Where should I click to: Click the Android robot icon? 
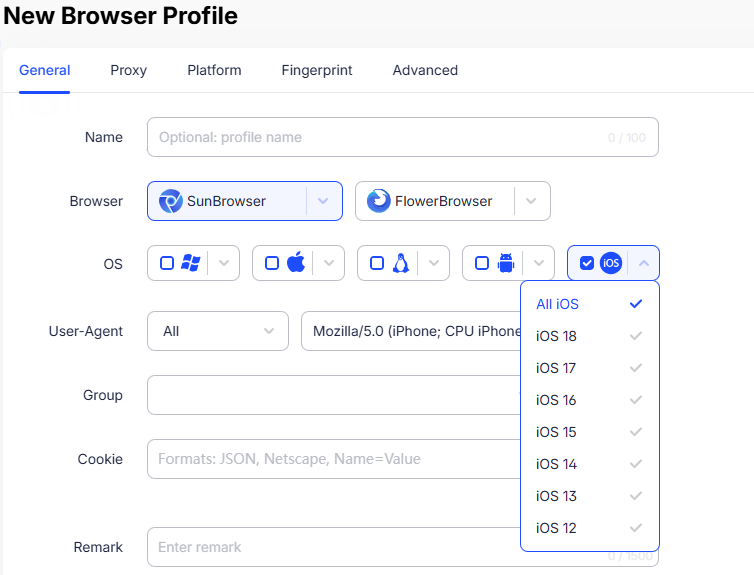pyautogui.click(x=506, y=263)
